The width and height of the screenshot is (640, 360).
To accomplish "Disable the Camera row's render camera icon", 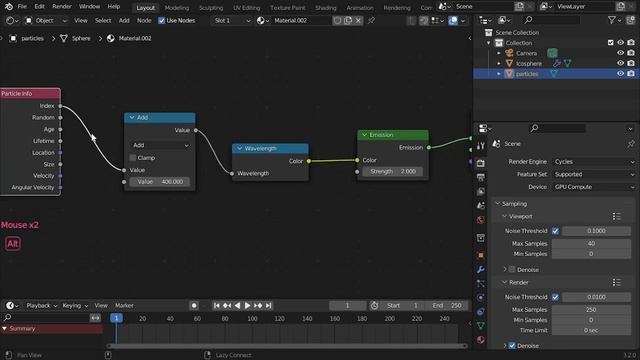I will [x=631, y=53].
